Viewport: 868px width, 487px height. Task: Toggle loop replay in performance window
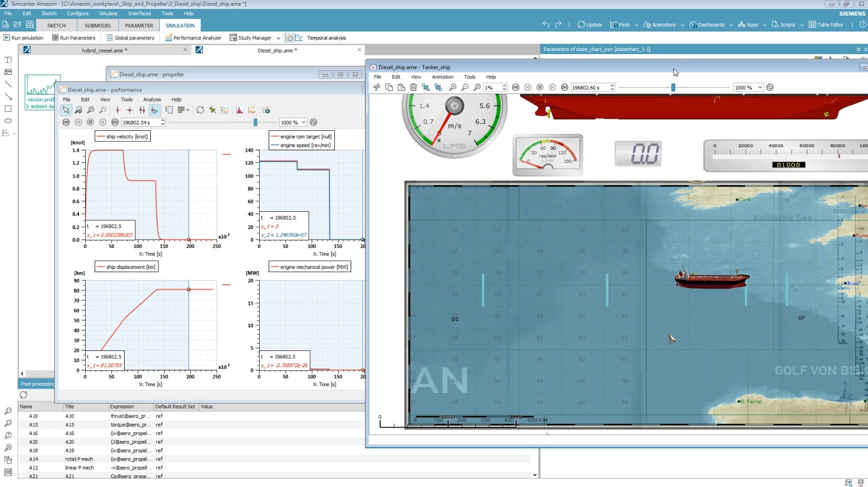314,122
